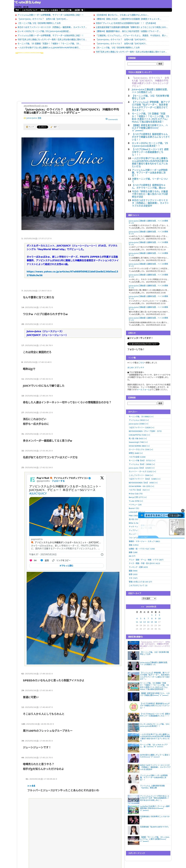186x868 pixels.
Task: Open 相互リンク集 menu item
Action: [x=66, y=10]
